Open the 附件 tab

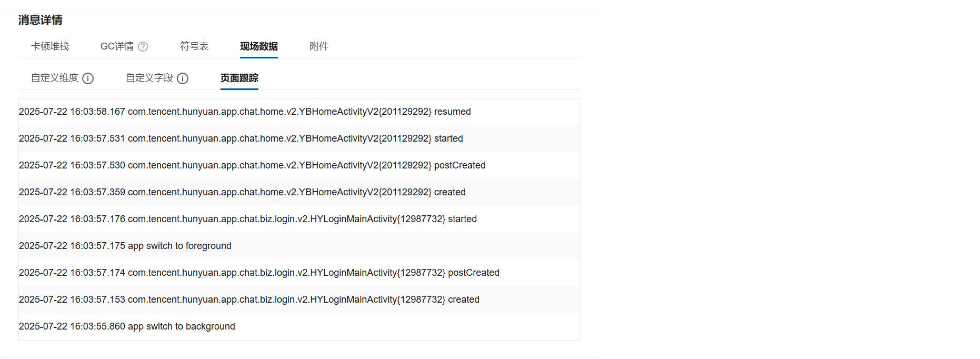pos(319,46)
